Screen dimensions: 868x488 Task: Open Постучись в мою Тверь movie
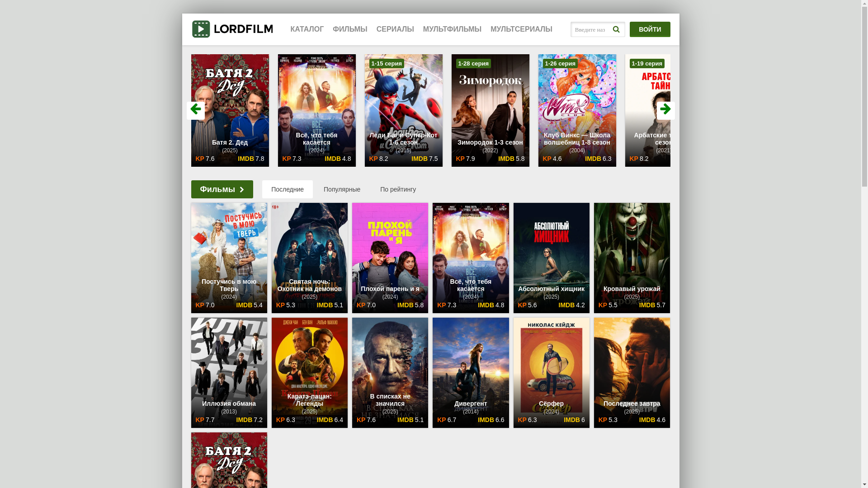pyautogui.click(x=229, y=258)
